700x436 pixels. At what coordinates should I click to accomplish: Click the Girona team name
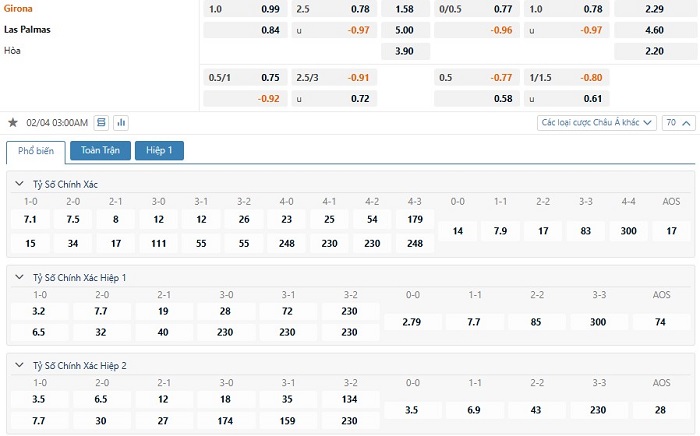pyautogui.click(x=18, y=8)
